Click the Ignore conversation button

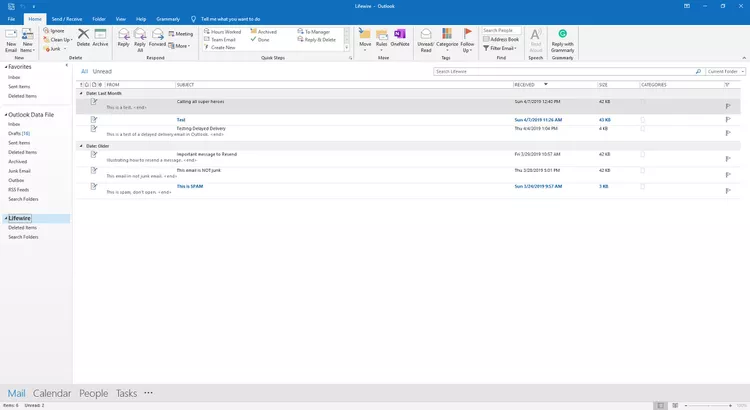point(54,31)
